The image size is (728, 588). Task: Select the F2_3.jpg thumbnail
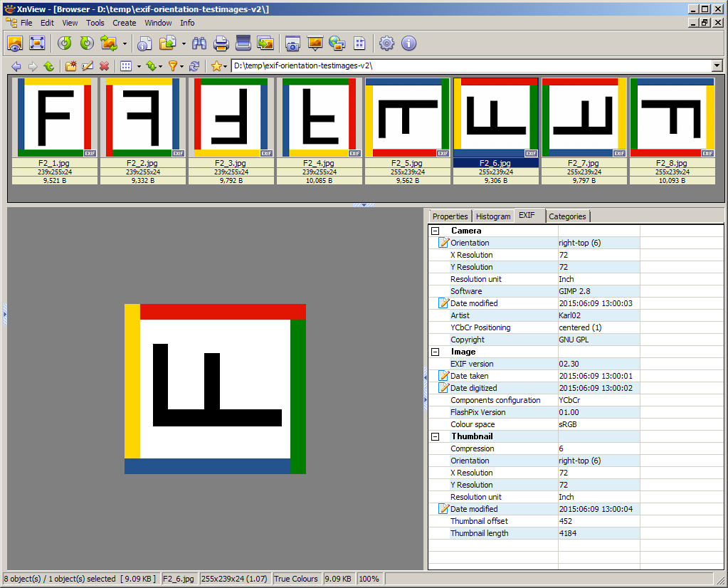(231, 117)
